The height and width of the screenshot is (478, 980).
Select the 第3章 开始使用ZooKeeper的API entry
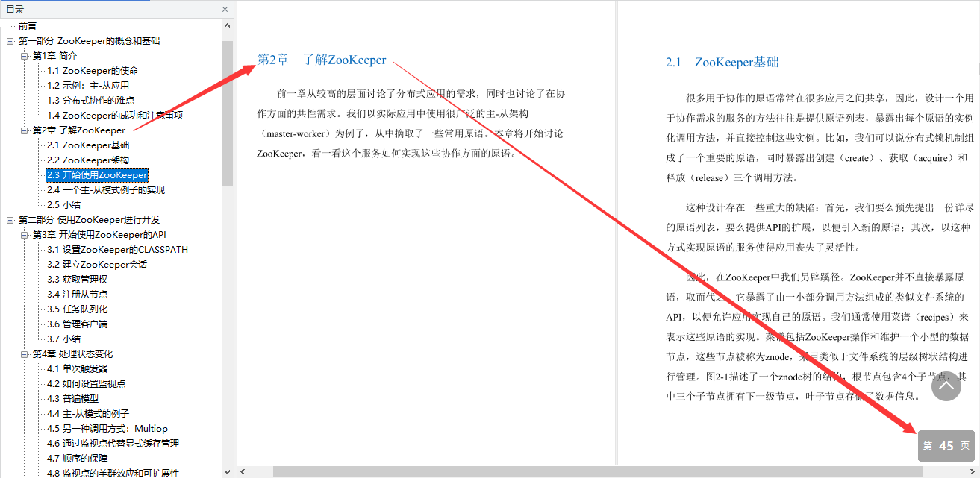click(99, 235)
